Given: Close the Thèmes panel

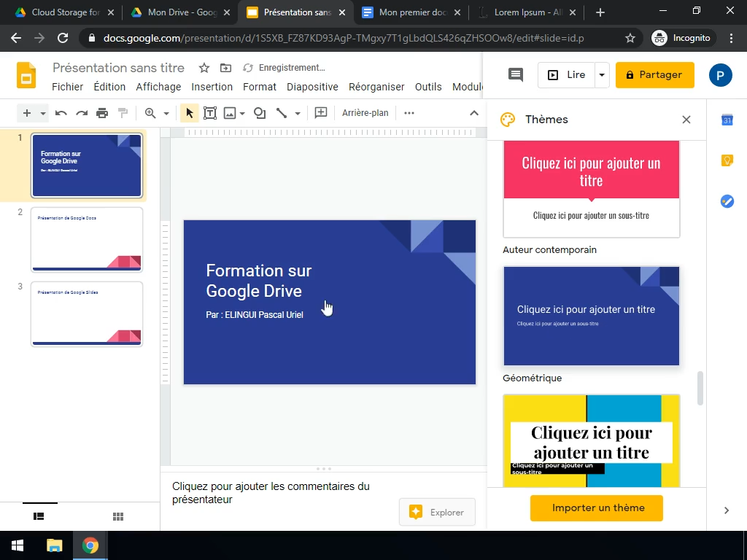Looking at the screenshot, I should click(x=686, y=120).
